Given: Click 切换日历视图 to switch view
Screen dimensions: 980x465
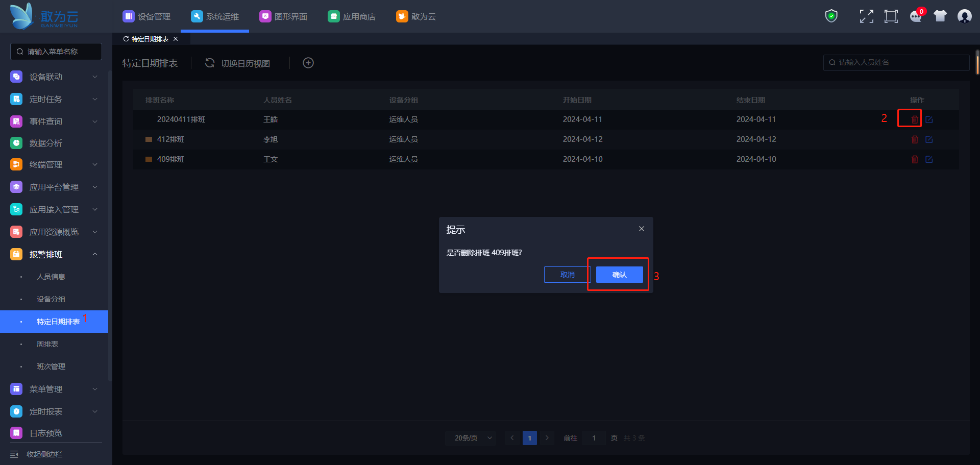Looking at the screenshot, I should (246, 63).
